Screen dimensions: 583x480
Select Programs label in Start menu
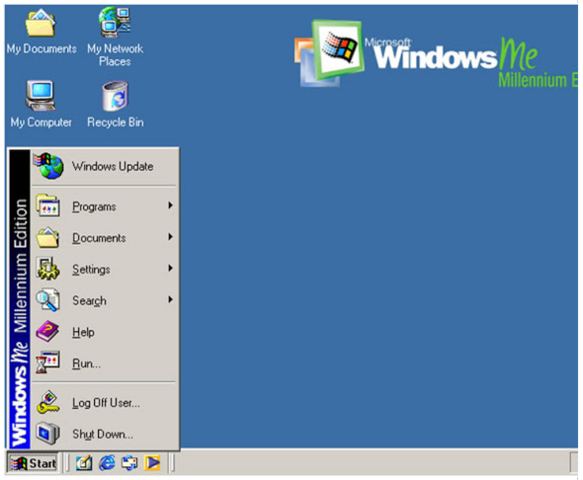94,207
